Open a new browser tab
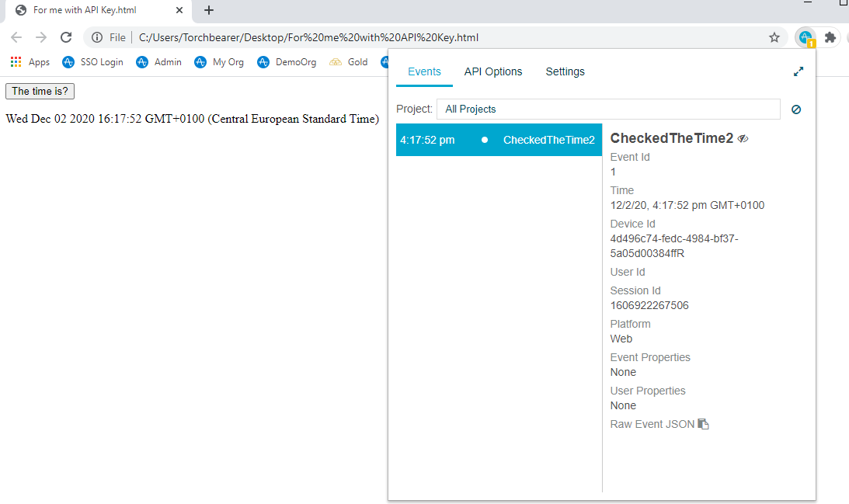Viewport: 849px width, 504px height. 209,10
